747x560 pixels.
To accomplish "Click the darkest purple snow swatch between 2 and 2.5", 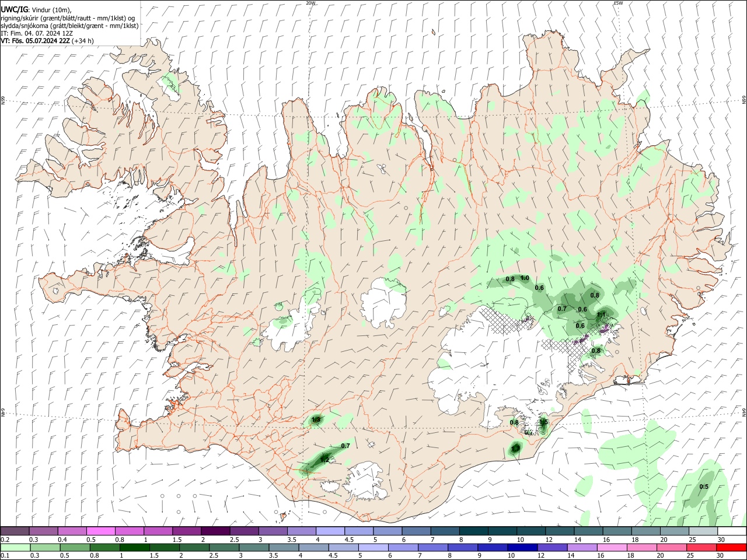I will tap(215, 531).
